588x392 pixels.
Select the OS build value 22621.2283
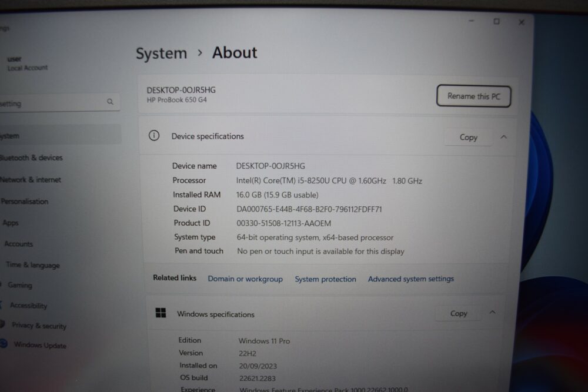click(258, 378)
